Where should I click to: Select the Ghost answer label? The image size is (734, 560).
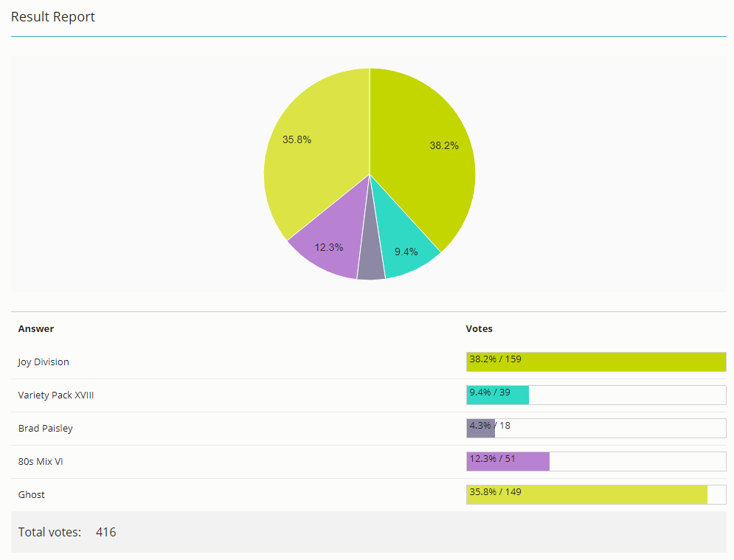(x=32, y=495)
